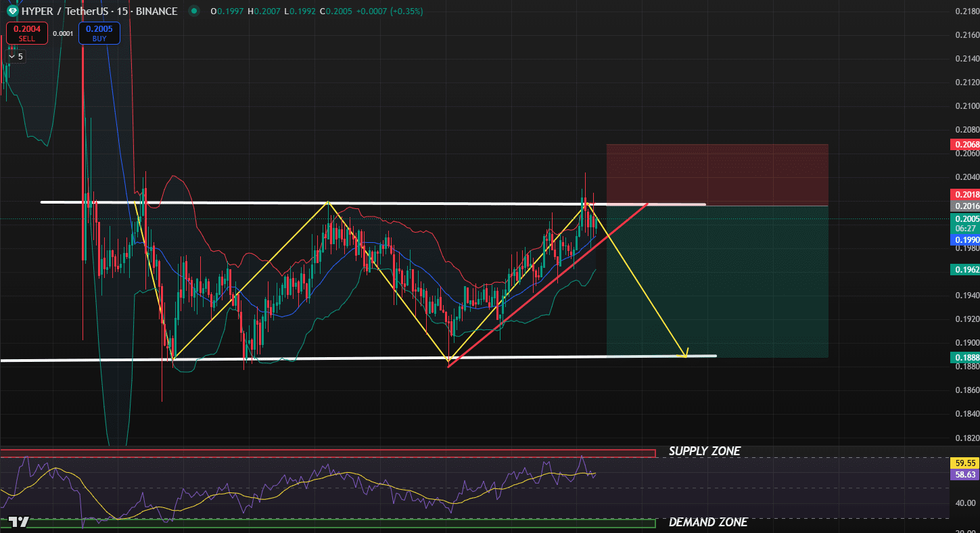Screen dimensions: 980x533
Task: Click the blue 0.1990 price axis label
Action: 965,240
